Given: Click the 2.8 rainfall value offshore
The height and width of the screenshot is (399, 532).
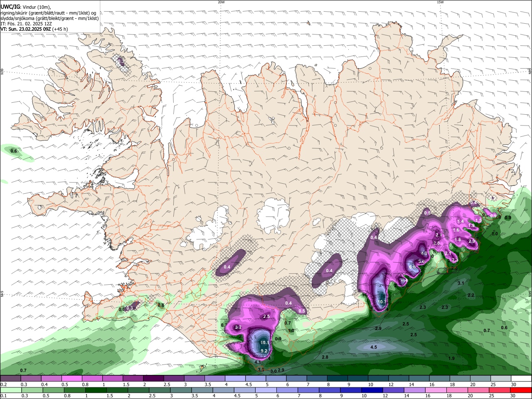Looking at the screenshot, I should (325, 357).
